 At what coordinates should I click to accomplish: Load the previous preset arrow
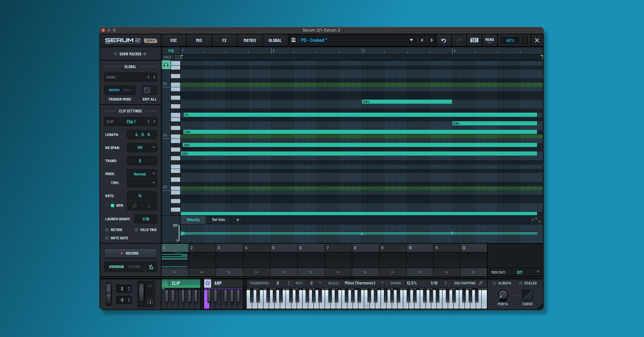pos(422,40)
